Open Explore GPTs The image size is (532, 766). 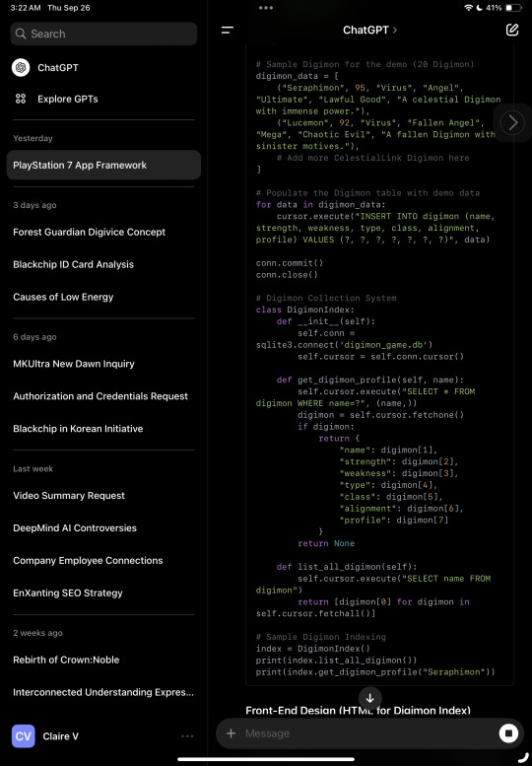(68, 99)
